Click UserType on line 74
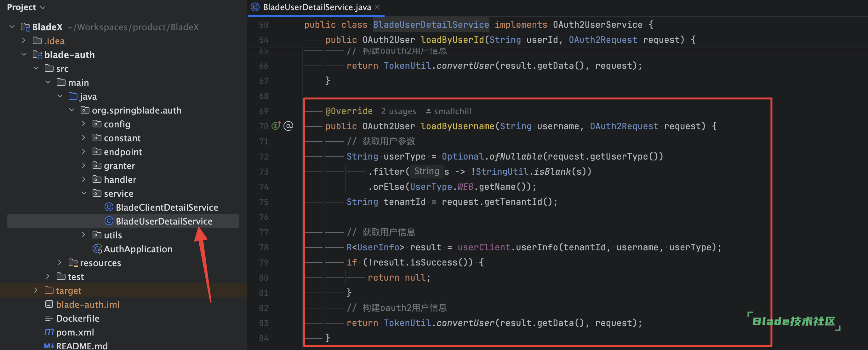Image resolution: width=868 pixels, height=350 pixels. [431, 187]
